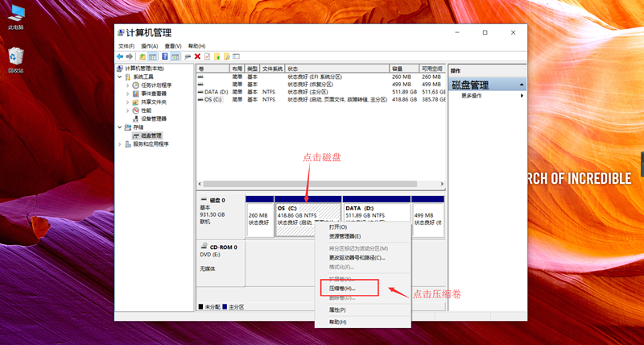644x345 pixels.
Task: Expand the 共享文件夹 node arrow
Action: [x=128, y=102]
